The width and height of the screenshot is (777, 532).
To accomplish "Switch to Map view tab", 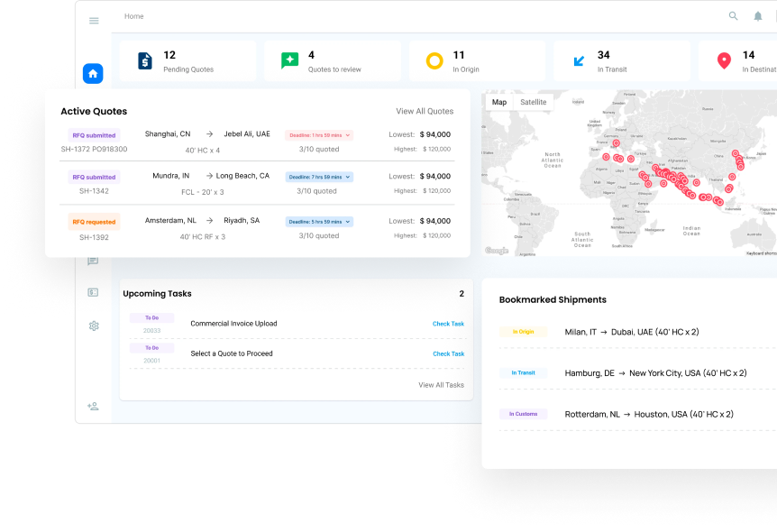I will 499,102.
